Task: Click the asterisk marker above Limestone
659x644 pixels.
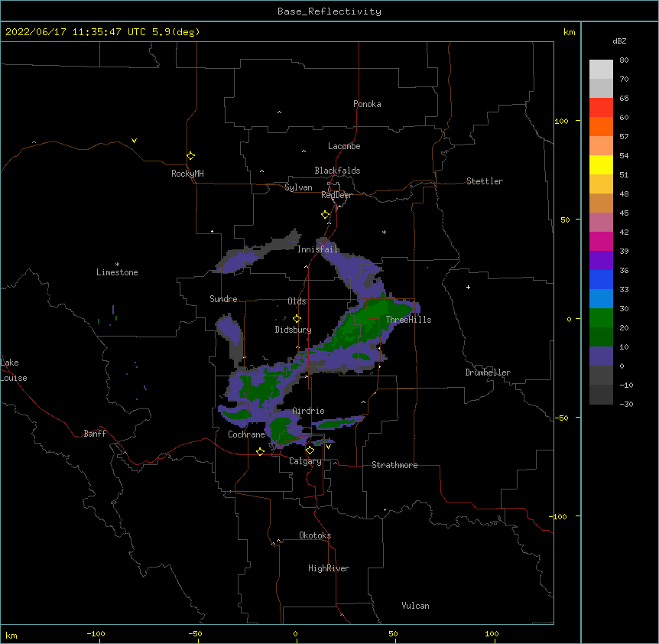Action: click(x=117, y=264)
